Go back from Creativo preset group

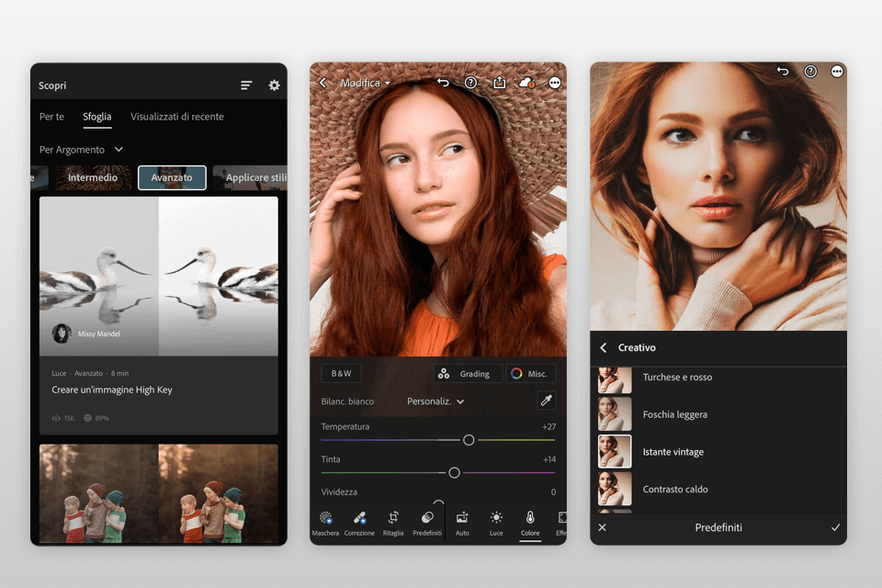[604, 347]
